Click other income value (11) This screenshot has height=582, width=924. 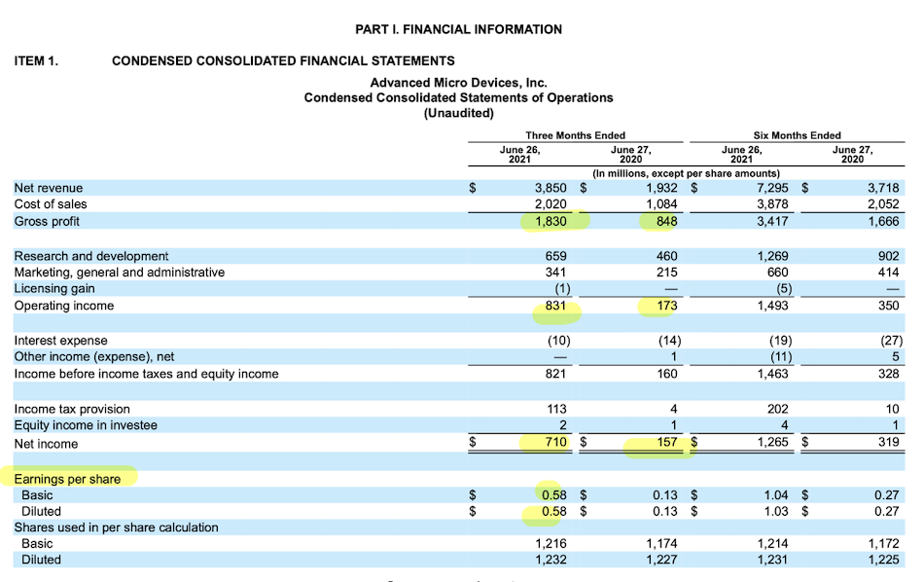(x=781, y=357)
